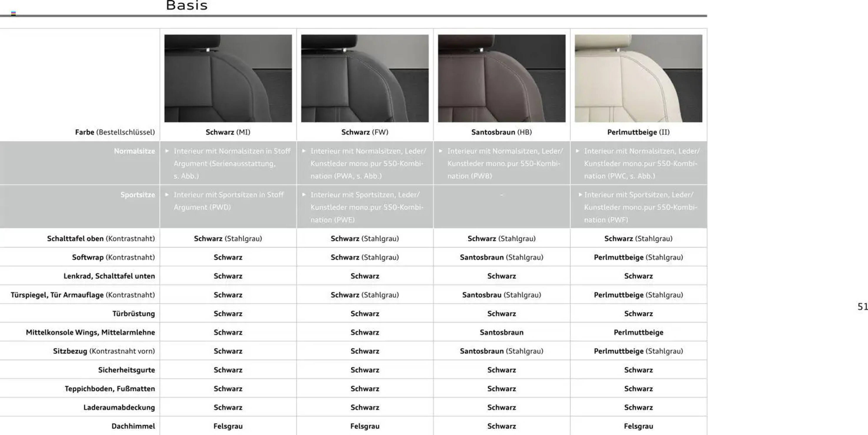Click the Perlmuttbeige (II) seat image

(x=639, y=78)
